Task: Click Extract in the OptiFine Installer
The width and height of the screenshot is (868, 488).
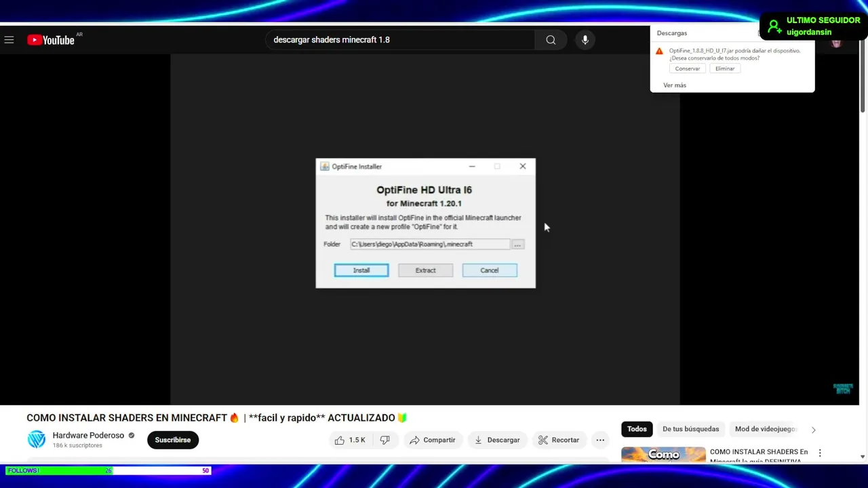Action: coord(426,270)
